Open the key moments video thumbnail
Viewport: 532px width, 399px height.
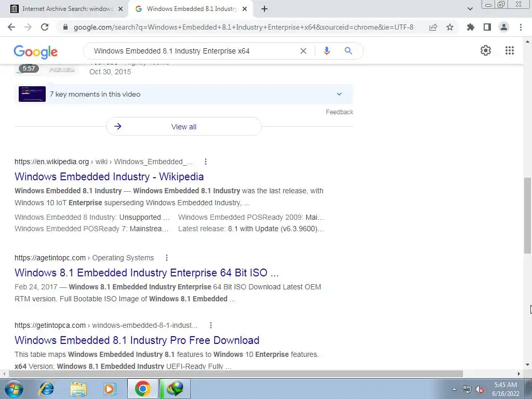pyautogui.click(x=32, y=94)
